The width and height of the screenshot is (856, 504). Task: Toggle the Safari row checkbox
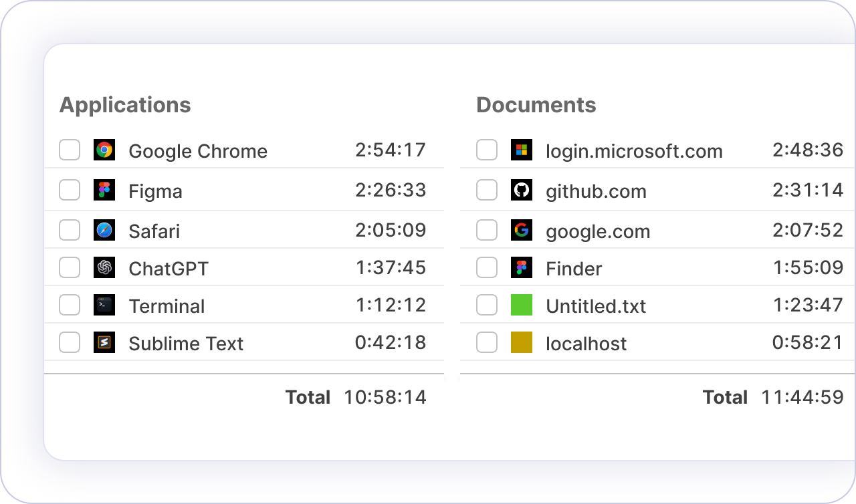coord(70,230)
